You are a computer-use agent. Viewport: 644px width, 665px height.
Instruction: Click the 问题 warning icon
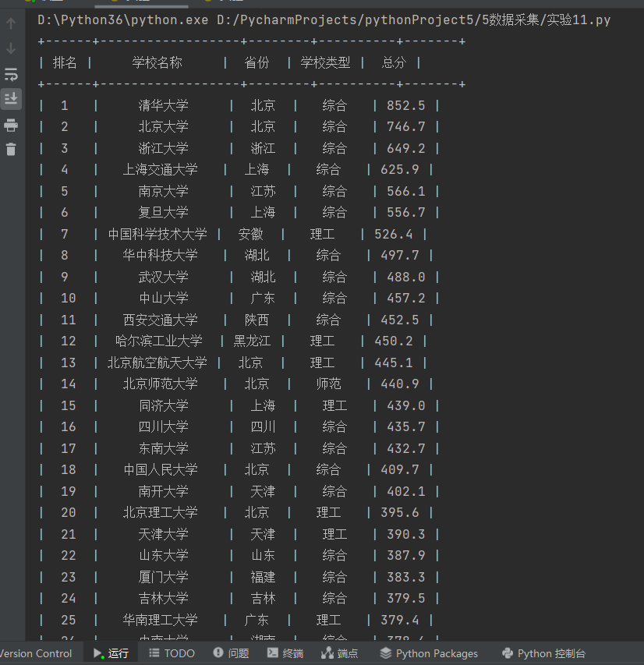[x=218, y=653]
